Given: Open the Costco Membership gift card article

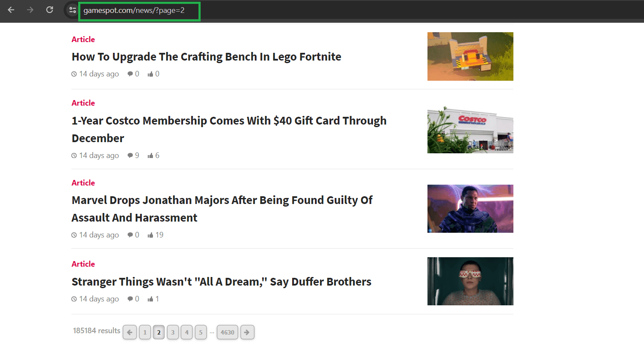Looking at the screenshot, I should coord(229,129).
